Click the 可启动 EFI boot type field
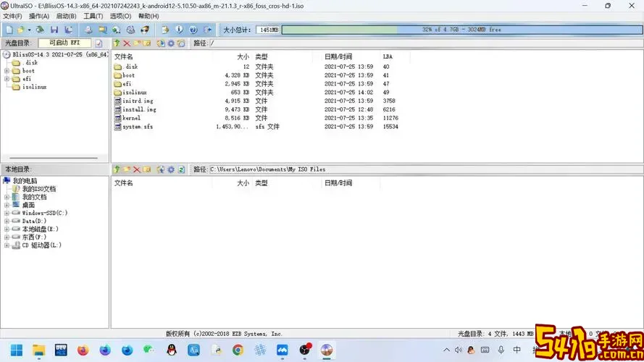The width and height of the screenshot is (644, 362). pos(64,43)
